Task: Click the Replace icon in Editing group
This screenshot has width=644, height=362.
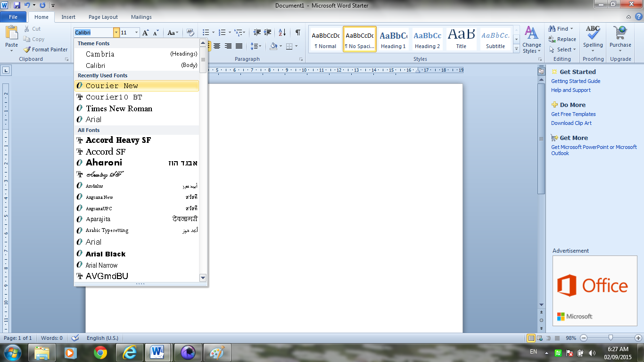Action: pos(552,39)
